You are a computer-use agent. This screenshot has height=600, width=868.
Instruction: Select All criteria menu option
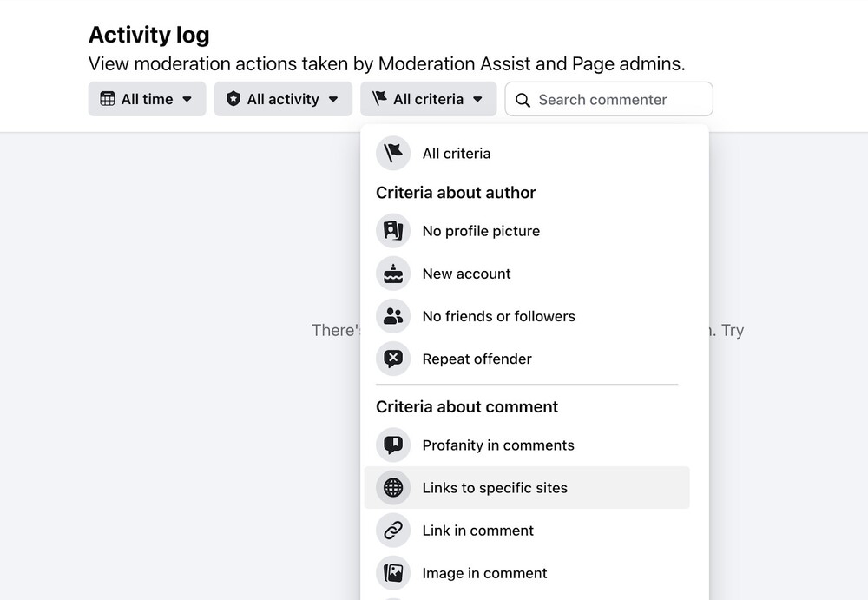[x=527, y=154]
